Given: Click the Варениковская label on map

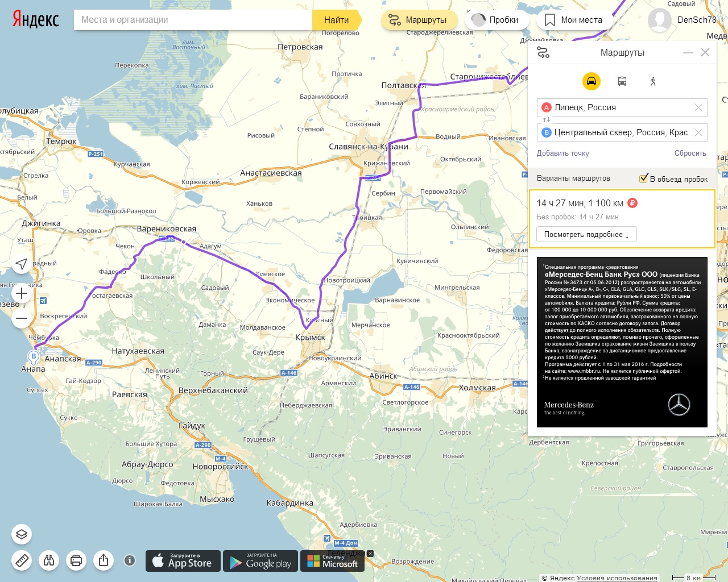Looking at the screenshot, I should [x=167, y=228].
